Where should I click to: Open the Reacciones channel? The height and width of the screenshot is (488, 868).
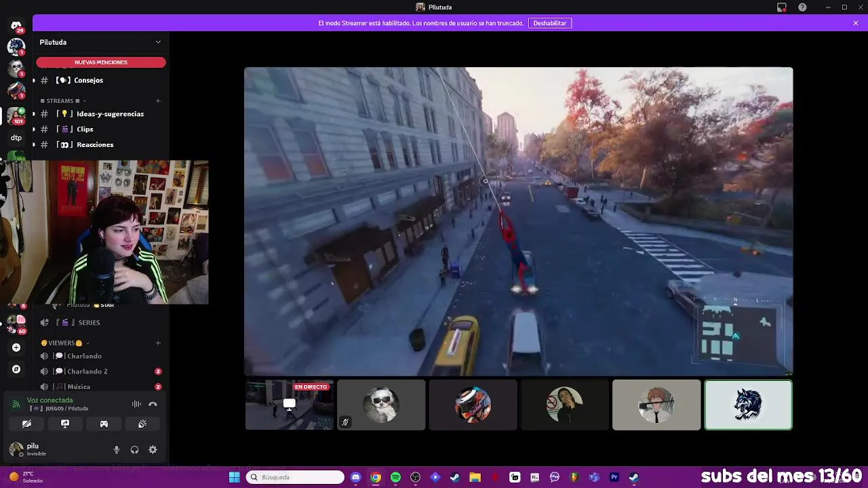point(100,144)
